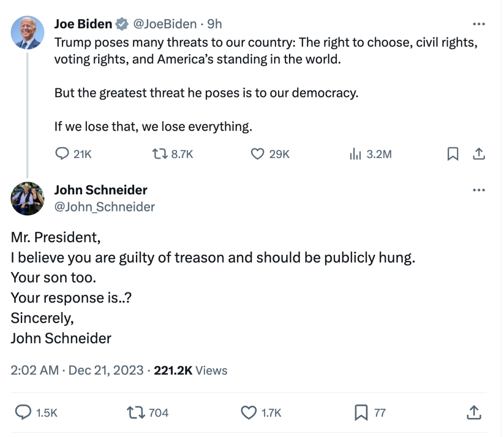Click John Schneider's display name
The image size is (504, 437).
[x=101, y=190]
